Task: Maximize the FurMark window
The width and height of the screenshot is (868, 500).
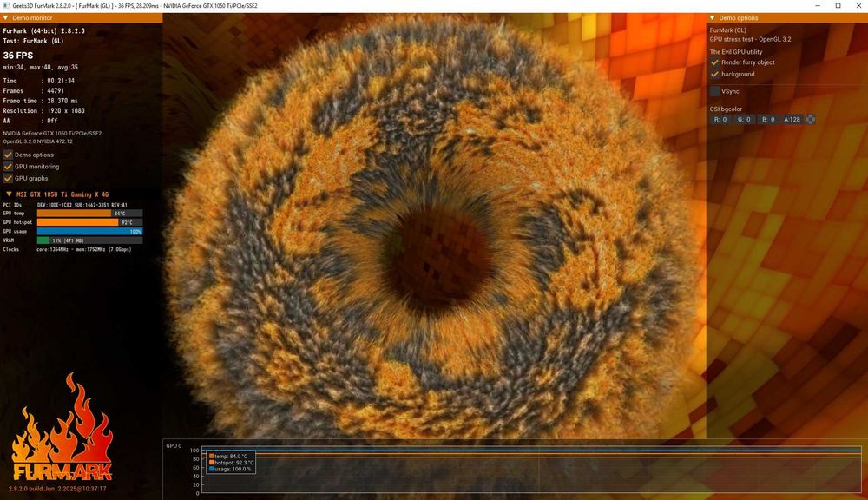Action: coord(838,5)
